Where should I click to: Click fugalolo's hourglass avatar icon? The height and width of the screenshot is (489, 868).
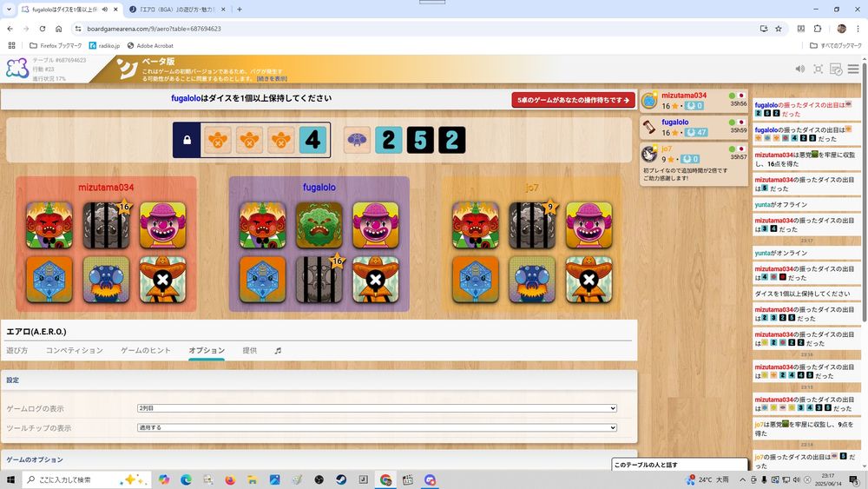[x=649, y=128]
